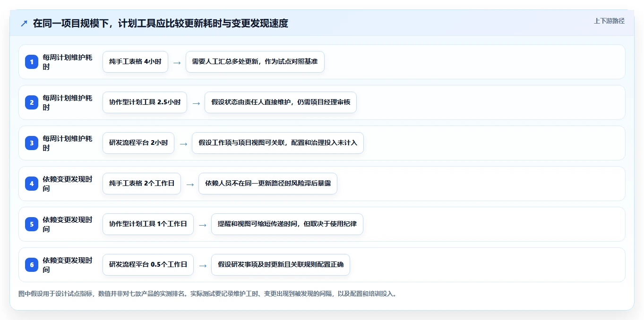Image resolution: width=644 pixels, height=320 pixels.
Task: Click the 每周计划维护耗时 label in row 1
Action: (x=67, y=62)
